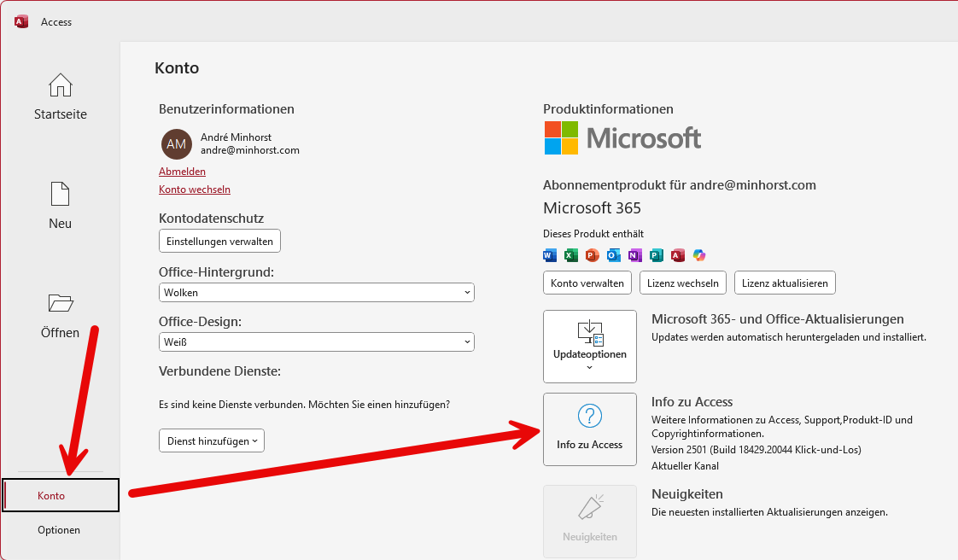Image resolution: width=958 pixels, height=560 pixels.
Task: Open the Updateoptionen dropdown tile
Action: (x=589, y=346)
